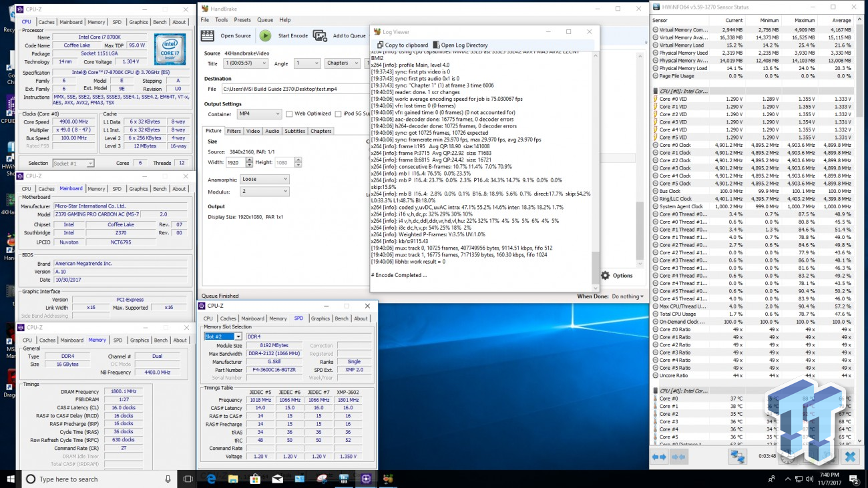Open Bench tab in CPU-Z SPD window
868x488 pixels.
coord(341,318)
